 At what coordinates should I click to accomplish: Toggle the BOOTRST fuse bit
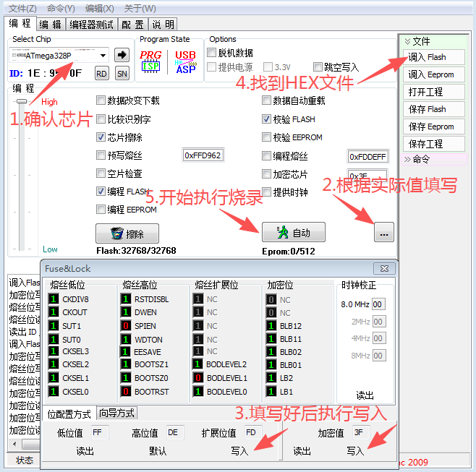tap(126, 392)
